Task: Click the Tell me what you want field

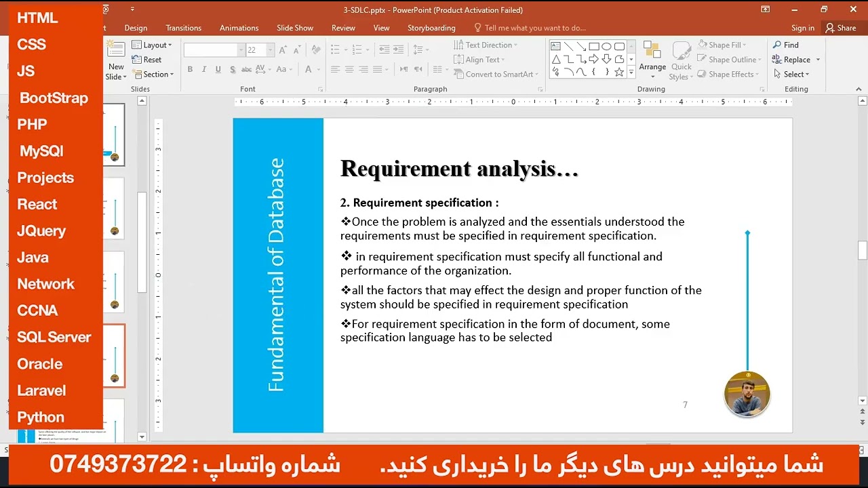Action: pyautogui.click(x=530, y=28)
